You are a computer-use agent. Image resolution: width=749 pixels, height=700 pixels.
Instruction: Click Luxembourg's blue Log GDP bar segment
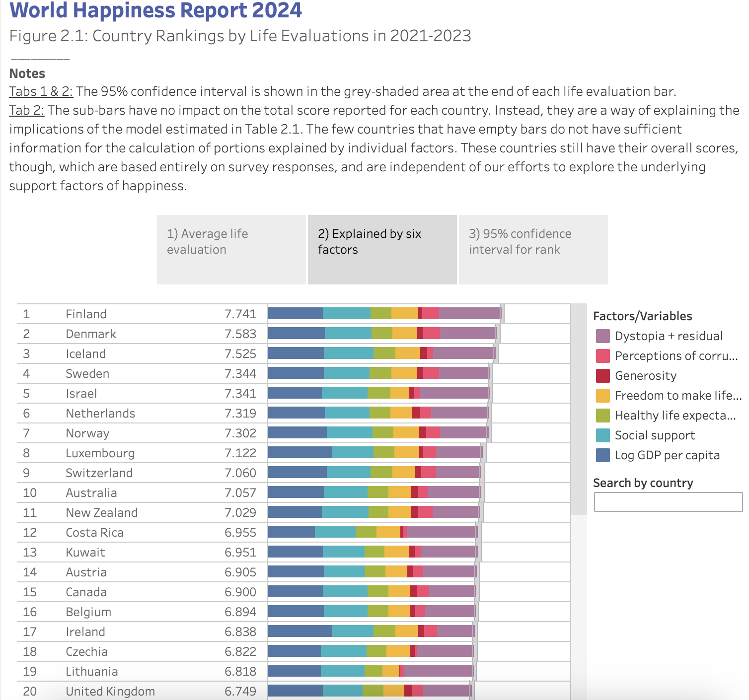(x=300, y=452)
